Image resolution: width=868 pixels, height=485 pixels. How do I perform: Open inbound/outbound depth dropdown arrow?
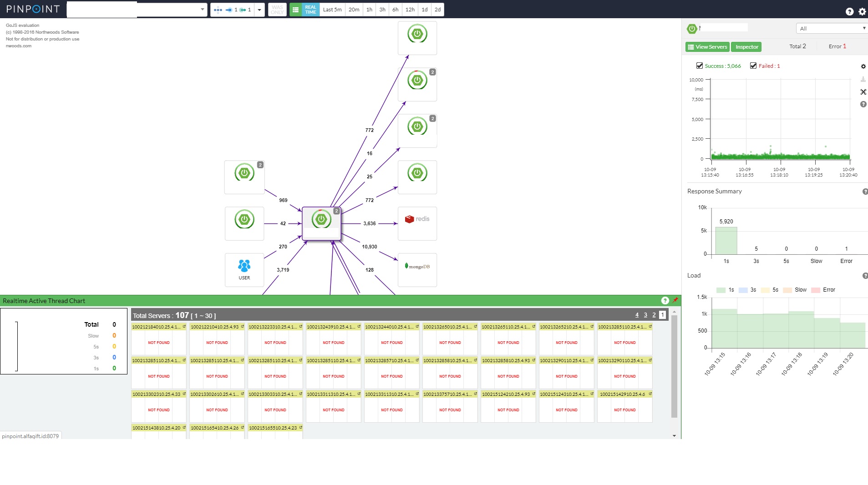(259, 10)
